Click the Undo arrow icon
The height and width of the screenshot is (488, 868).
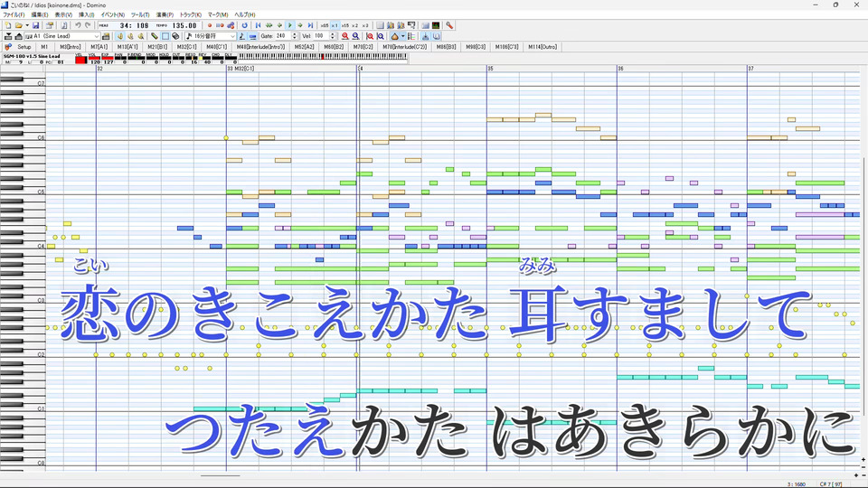tap(78, 25)
